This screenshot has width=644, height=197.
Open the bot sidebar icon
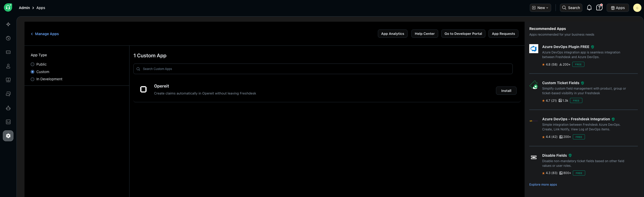click(x=8, y=108)
